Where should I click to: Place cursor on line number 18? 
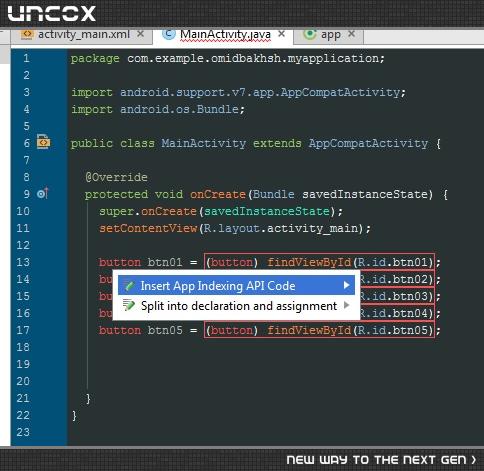pos(23,347)
